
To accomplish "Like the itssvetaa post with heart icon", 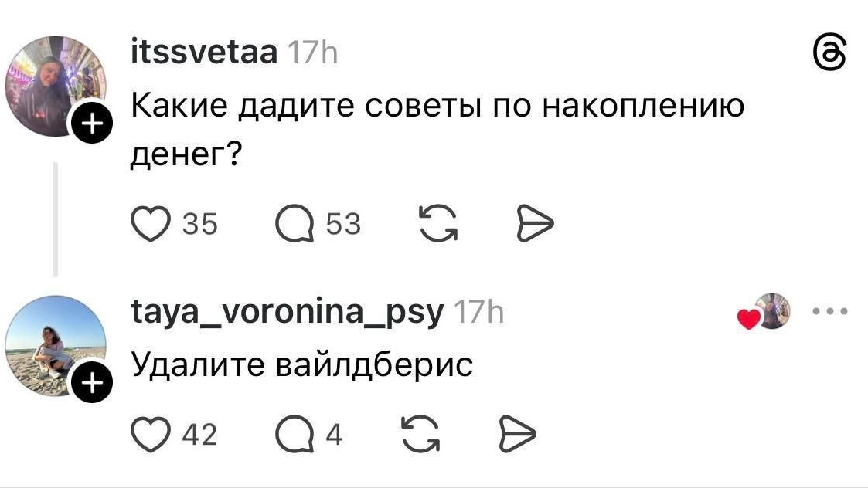I will (149, 224).
